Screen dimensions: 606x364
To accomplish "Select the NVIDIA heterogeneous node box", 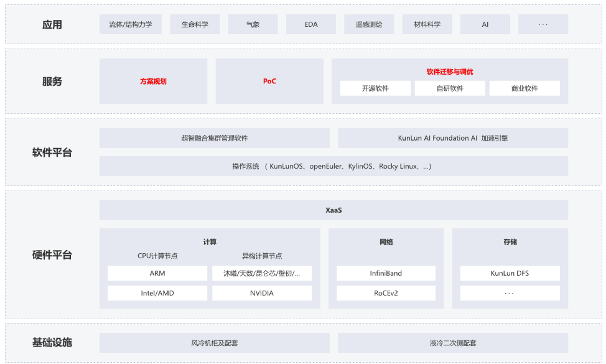I will click(262, 293).
